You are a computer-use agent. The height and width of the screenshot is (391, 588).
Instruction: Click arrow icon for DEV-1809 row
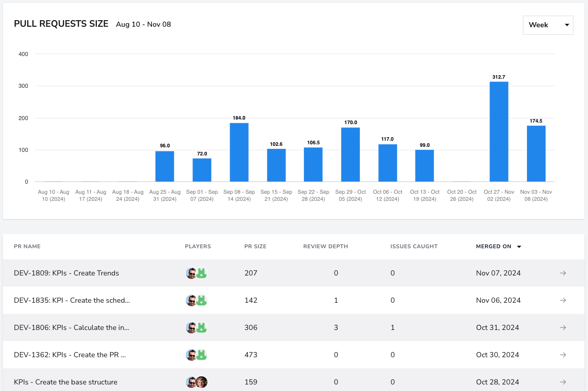[563, 273]
